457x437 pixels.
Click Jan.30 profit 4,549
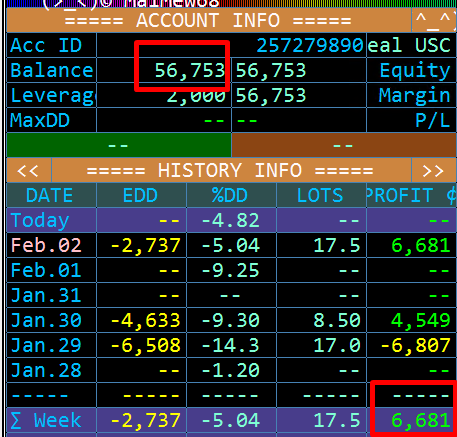point(421,321)
